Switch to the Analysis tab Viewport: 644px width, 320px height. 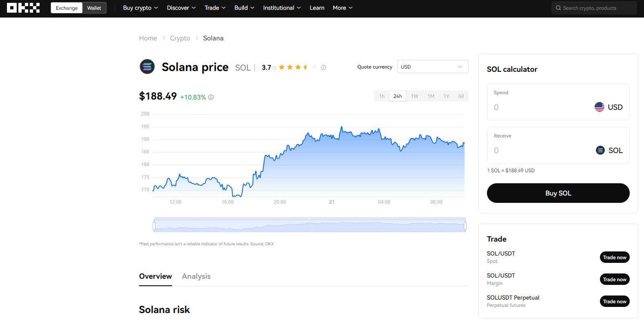196,276
